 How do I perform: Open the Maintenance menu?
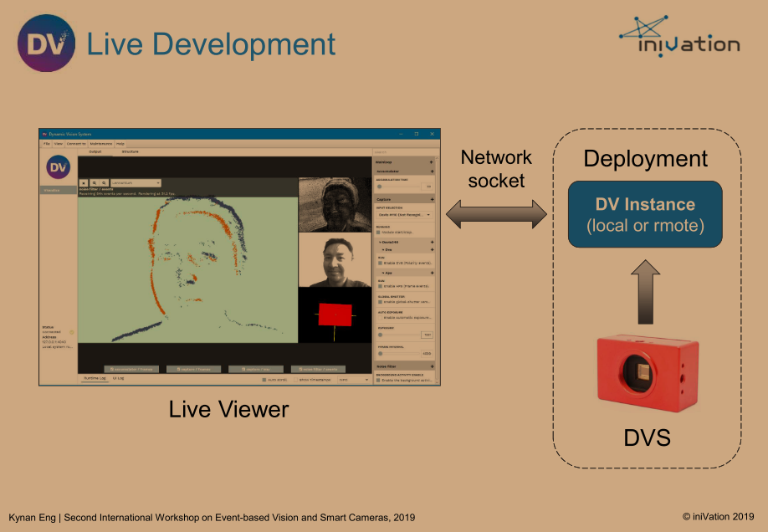click(101, 144)
